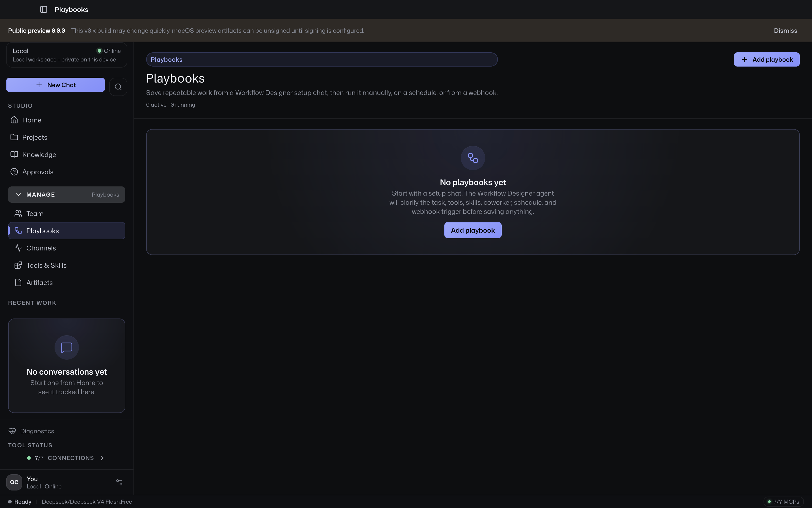Screen dimensions: 812x508
Task: Click the playbook icon in the empty state
Action: [473, 158]
